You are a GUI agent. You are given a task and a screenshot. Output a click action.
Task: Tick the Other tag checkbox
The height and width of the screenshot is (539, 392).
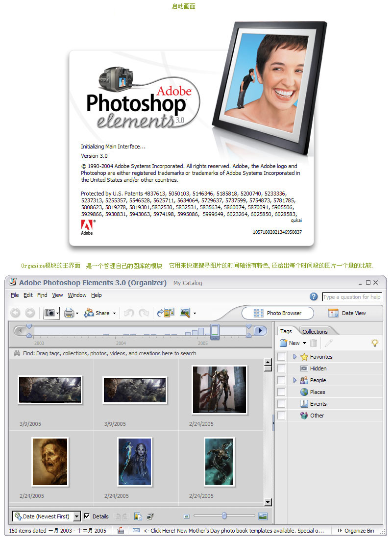(281, 415)
